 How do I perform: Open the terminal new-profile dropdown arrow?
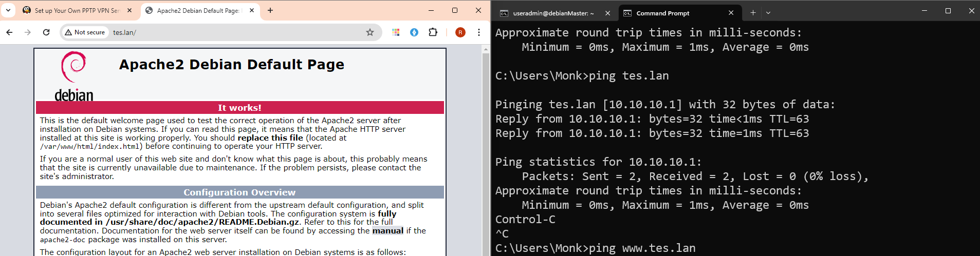[x=768, y=13]
